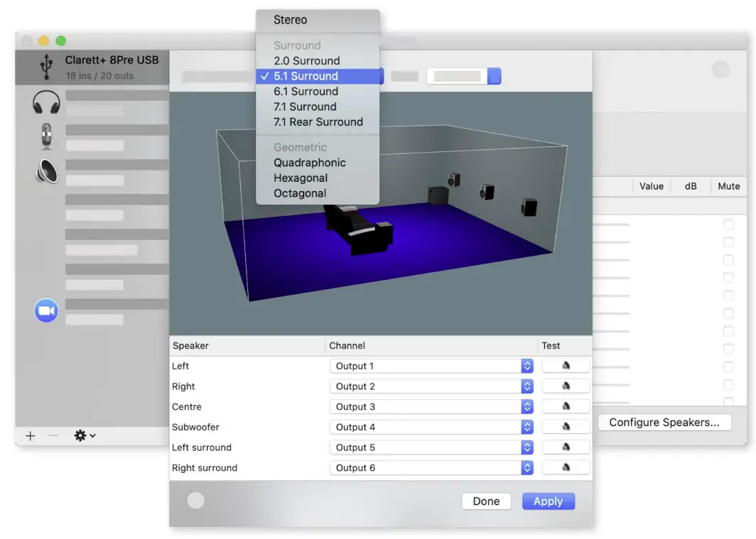This screenshot has width=756, height=539.
Task: Open Right speaker channel dropdown Output 2
Action: (x=431, y=386)
